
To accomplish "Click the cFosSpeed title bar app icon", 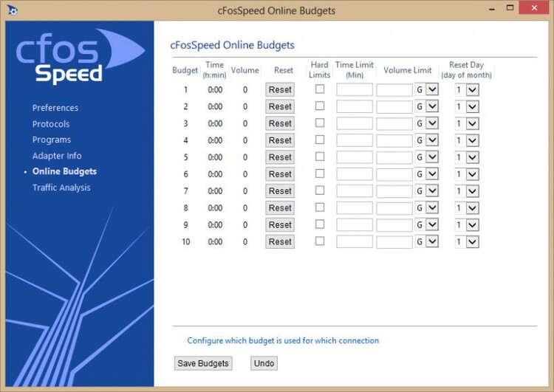I will coord(13,10).
